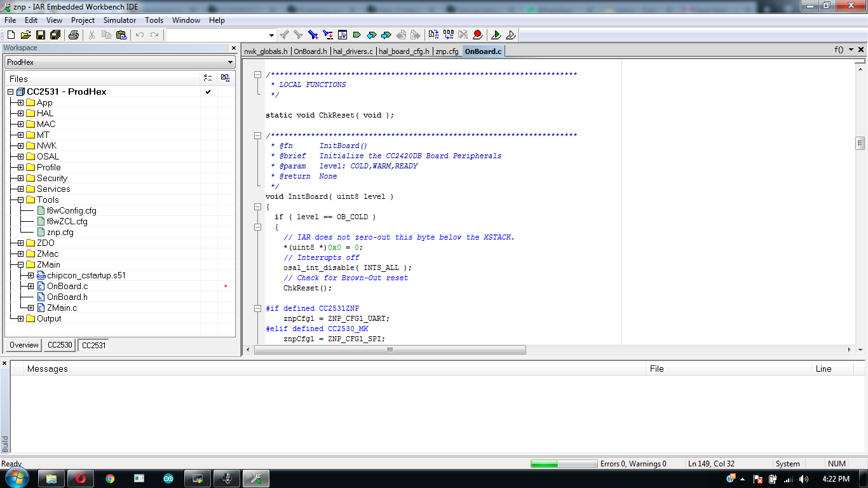This screenshot has width=868, height=488.
Task: Open the Simulator menu
Action: (120, 20)
